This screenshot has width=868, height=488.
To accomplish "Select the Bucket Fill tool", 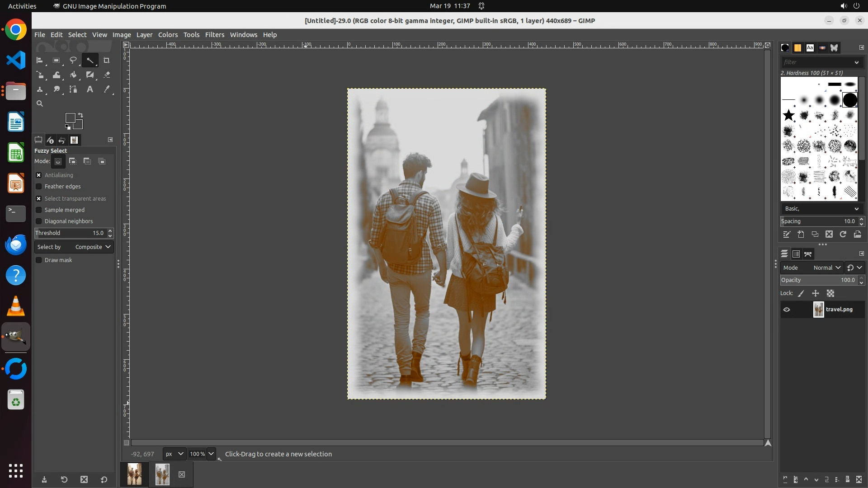I will [73, 75].
